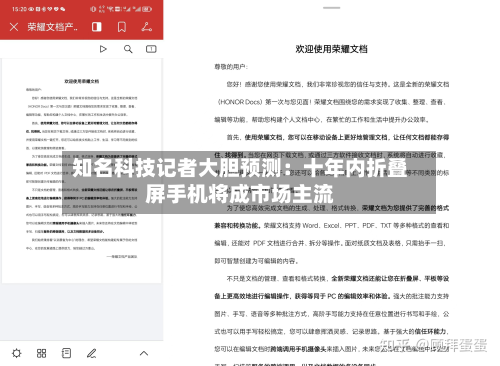Open the document outline icon

[x=66, y=353]
